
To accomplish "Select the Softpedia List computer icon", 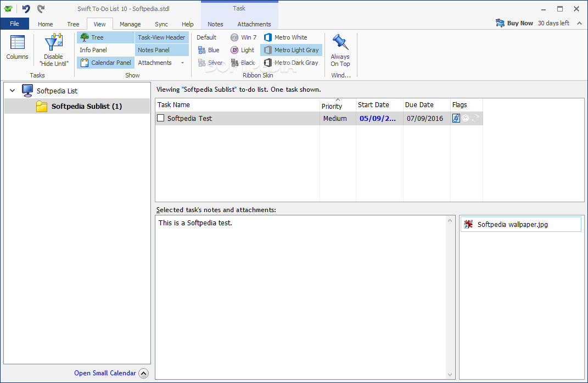I will pyautogui.click(x=27, y=91).
